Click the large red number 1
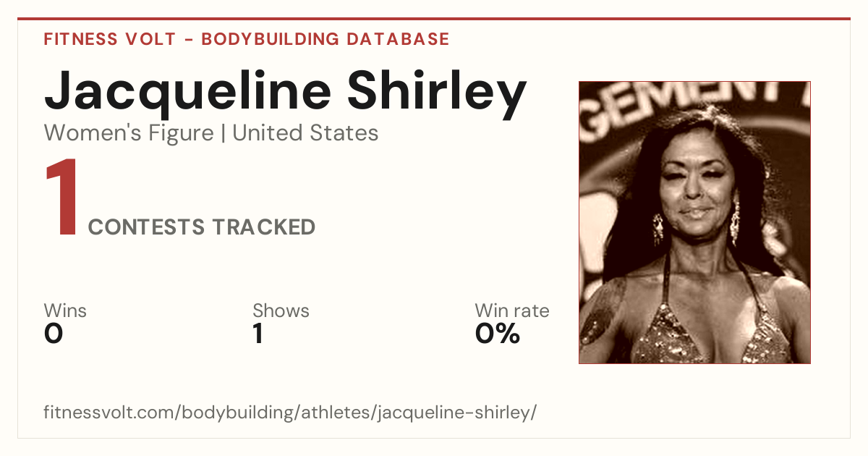This screenshot has width=868, height=456. 61,198
